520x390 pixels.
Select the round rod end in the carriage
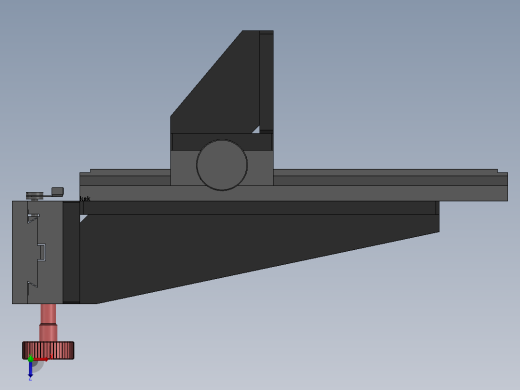pos(222,165)
